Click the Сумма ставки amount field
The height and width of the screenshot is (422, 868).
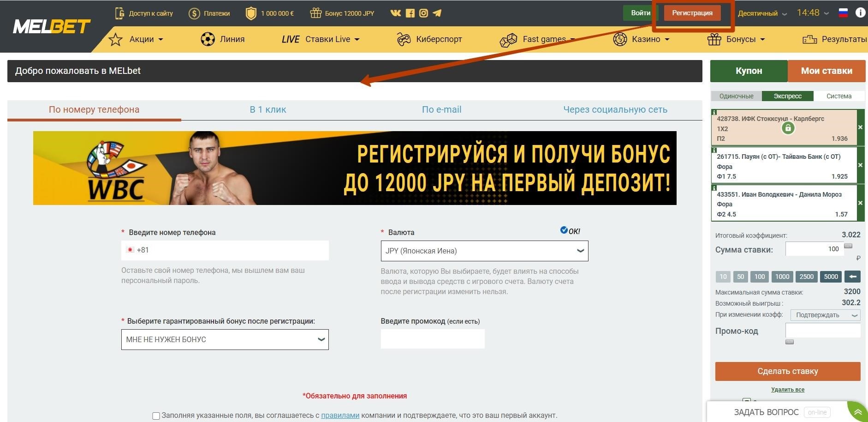(x=814, y=249)
